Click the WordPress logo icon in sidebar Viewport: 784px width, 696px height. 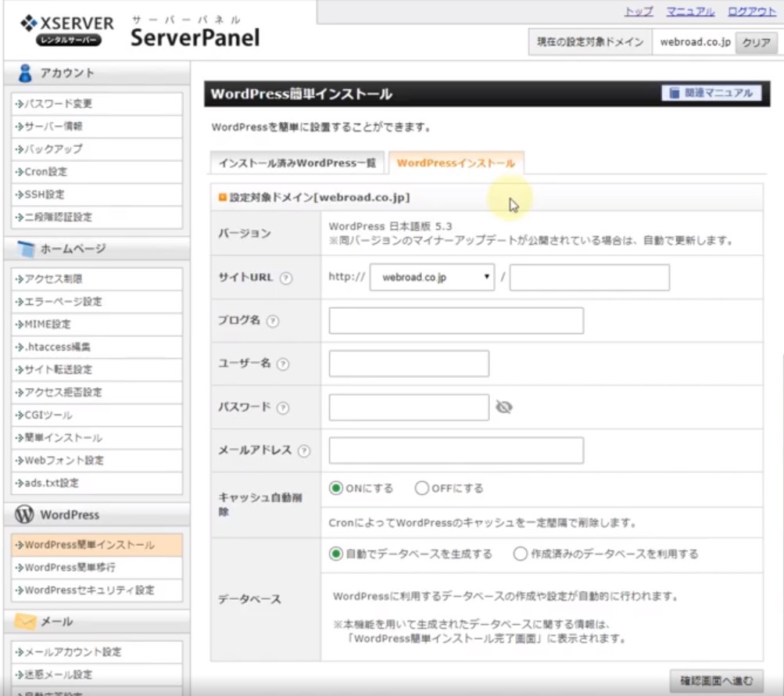(x=24, y=515)
